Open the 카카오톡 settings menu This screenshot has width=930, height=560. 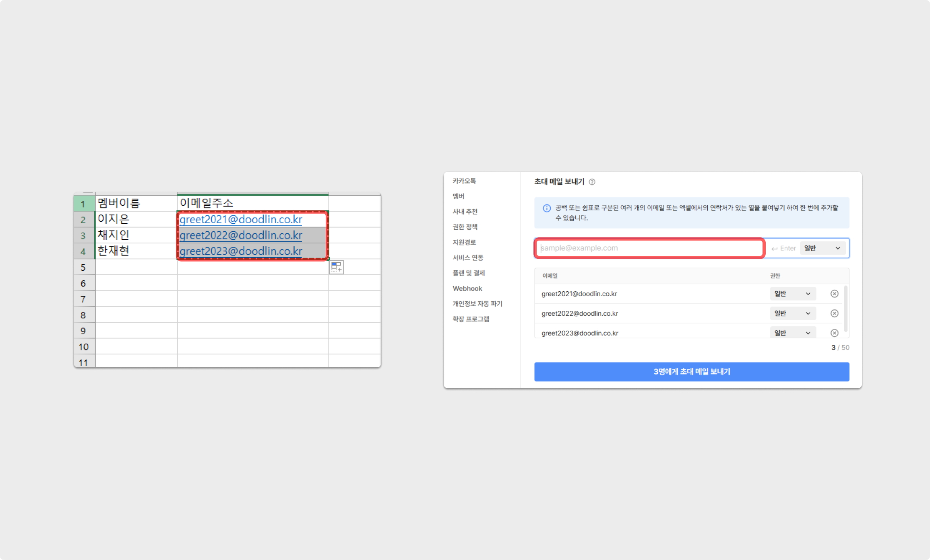[464, 181]
